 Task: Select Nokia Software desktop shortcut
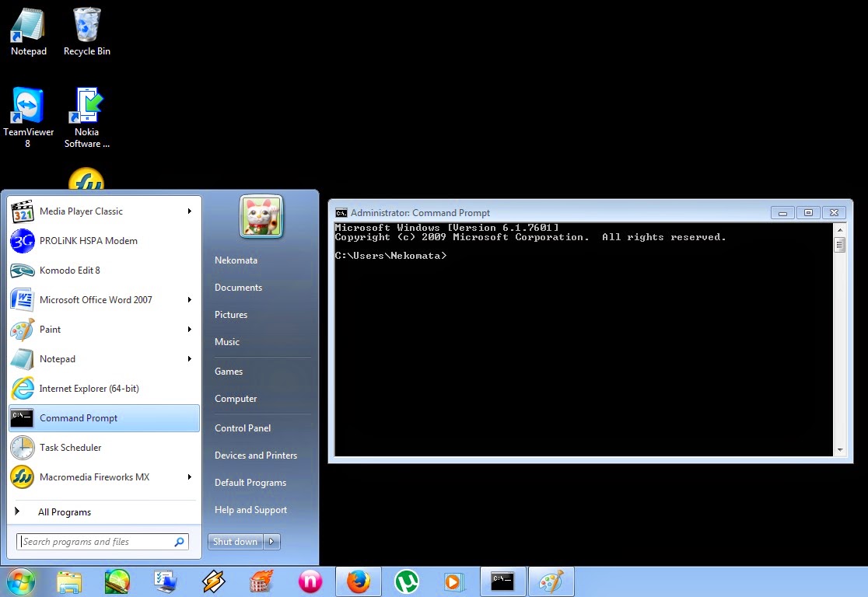pos(87,117)
